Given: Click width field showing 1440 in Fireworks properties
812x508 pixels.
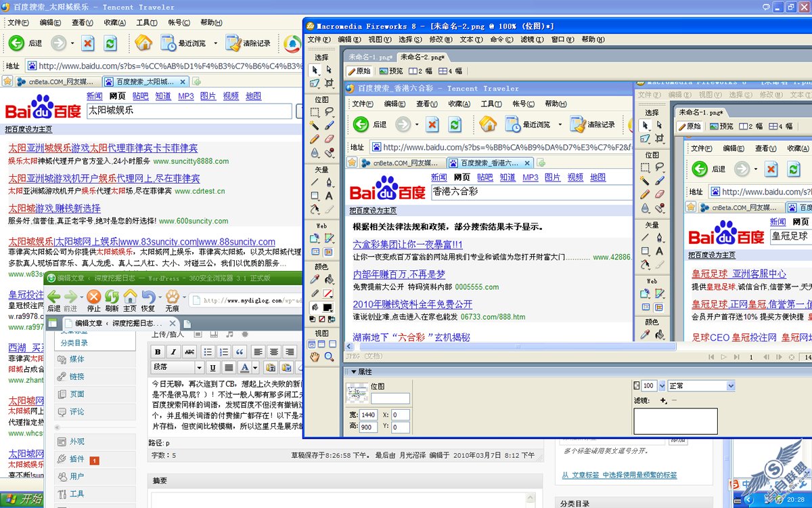Looking at the screenshot, I should (367, 415).
